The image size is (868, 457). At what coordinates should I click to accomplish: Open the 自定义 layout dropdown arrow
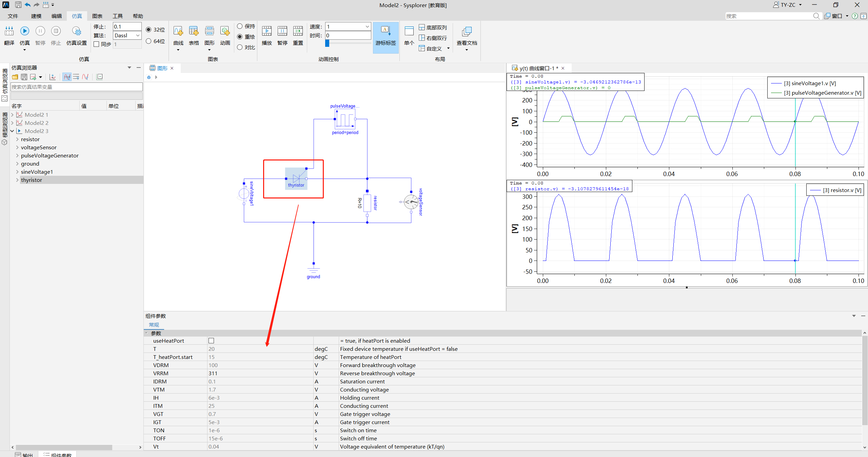[x=448, y=49]
